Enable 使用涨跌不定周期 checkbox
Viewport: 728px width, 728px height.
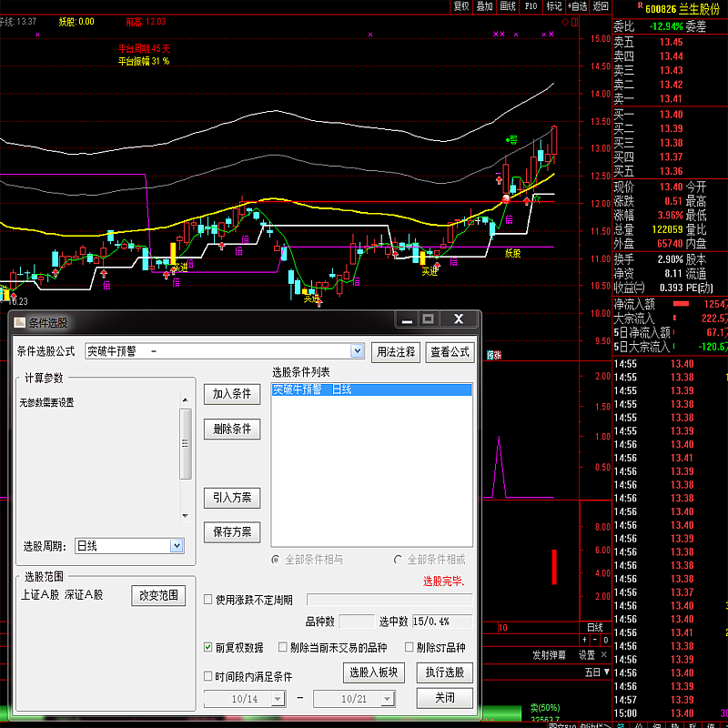tap(208, 600)
